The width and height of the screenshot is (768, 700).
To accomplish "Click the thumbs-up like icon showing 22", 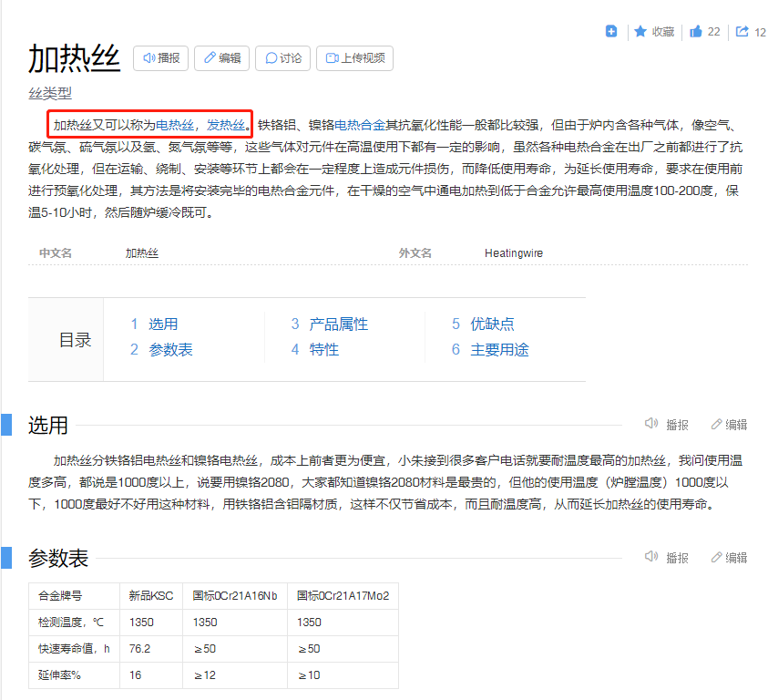I will [697, 30].
